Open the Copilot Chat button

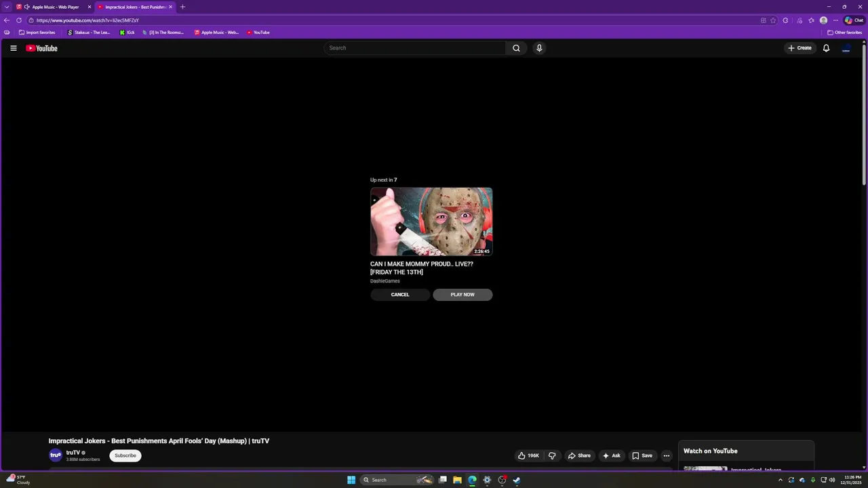click(x=854, y=20)
